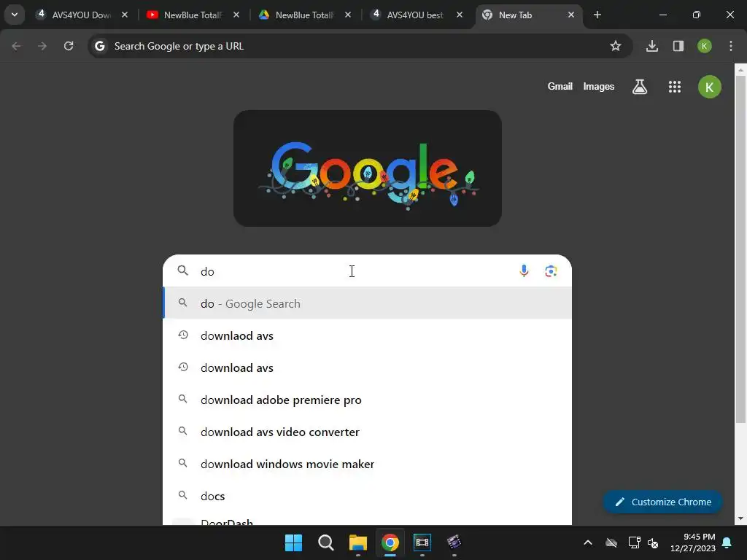Click the Google holiday doodle
Screen dimensions: 747x560
368,168
